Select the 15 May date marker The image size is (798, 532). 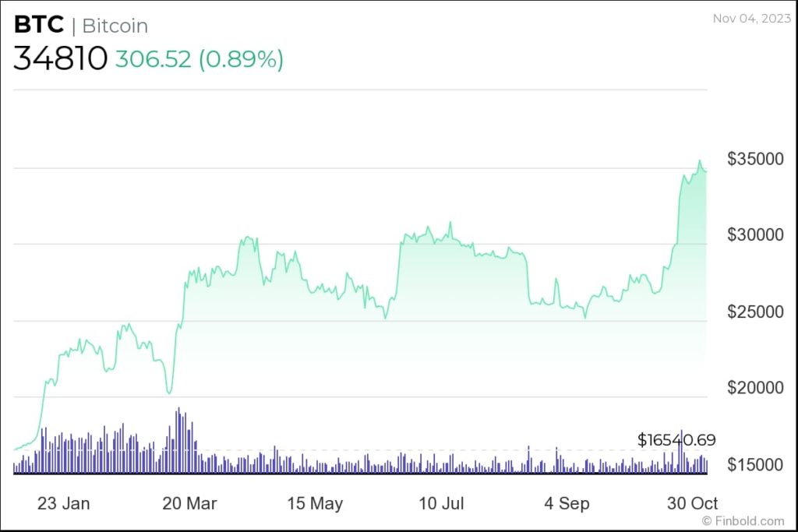click(x=315, y=503)
